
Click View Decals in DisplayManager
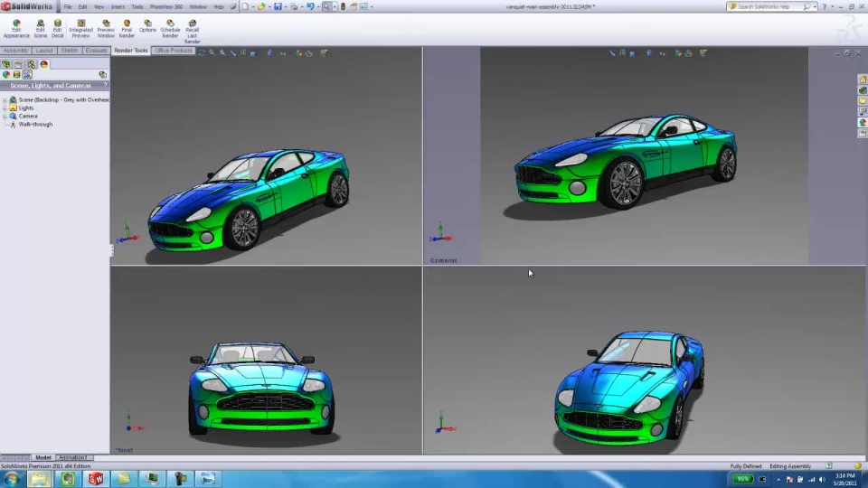coord(16,75)
